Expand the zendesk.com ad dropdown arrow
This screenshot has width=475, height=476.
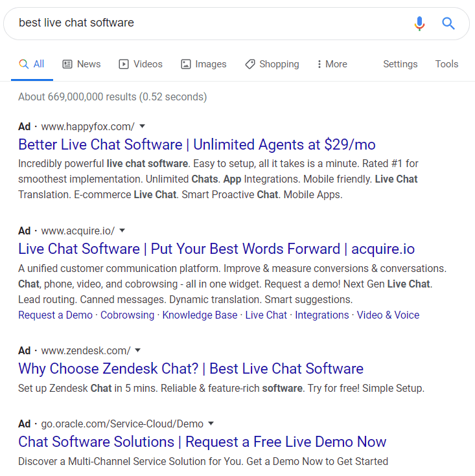tap(138, 350)
